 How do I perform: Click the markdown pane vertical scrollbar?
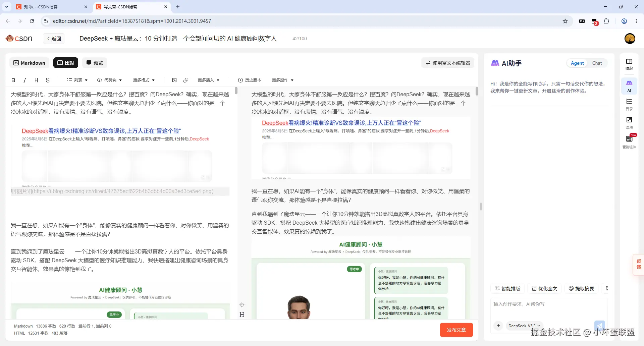(x=236, y=91)
